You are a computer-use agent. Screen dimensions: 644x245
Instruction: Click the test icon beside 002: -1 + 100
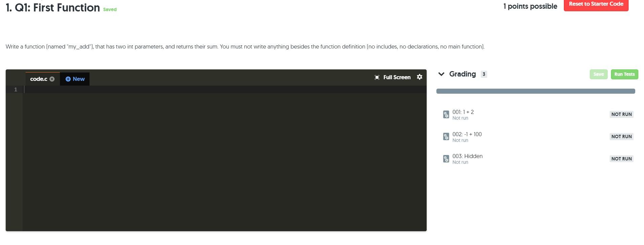[x=446, y=136]
